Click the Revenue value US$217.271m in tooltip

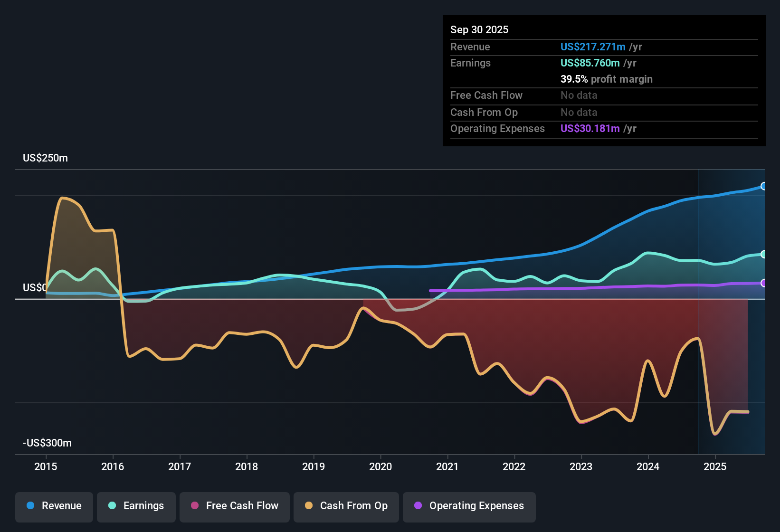point(592,47)
